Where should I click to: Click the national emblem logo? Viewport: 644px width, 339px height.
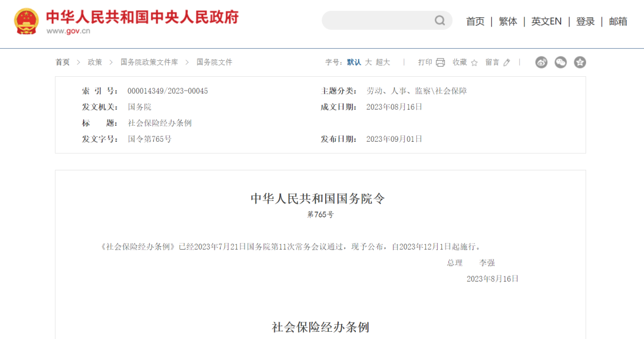pos(26,21)
